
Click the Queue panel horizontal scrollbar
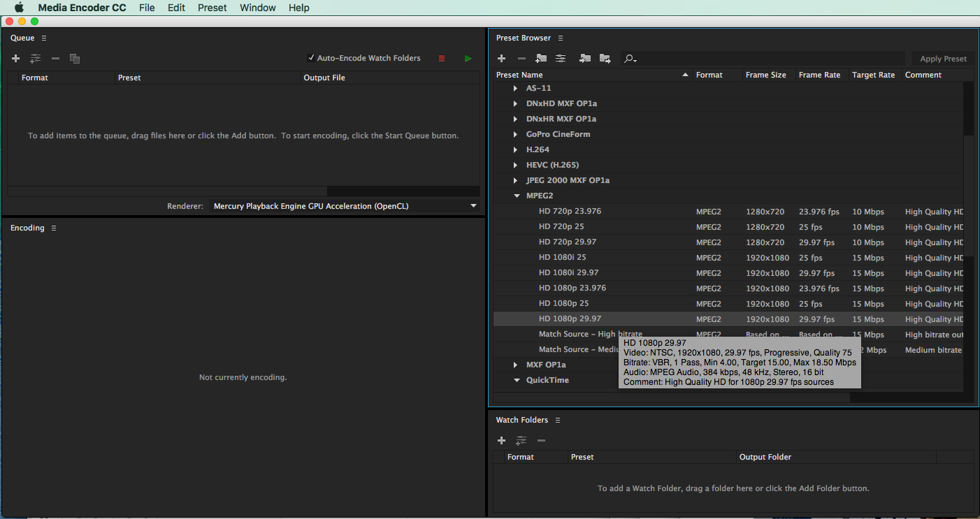(168, 191)
